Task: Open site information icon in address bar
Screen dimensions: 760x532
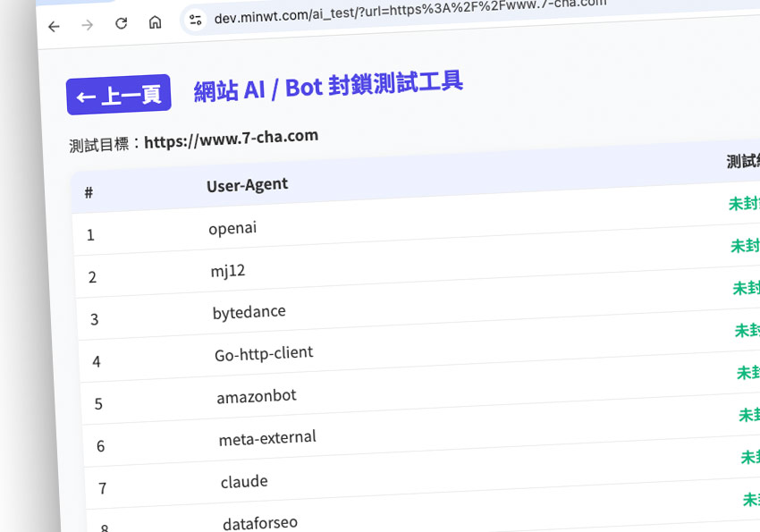Action: (195, 20)
